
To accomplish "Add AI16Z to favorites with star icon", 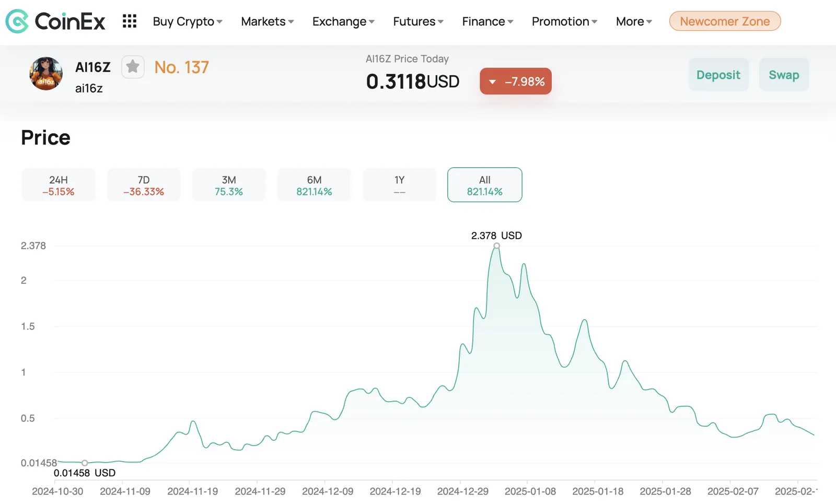I will click(133, 67).
